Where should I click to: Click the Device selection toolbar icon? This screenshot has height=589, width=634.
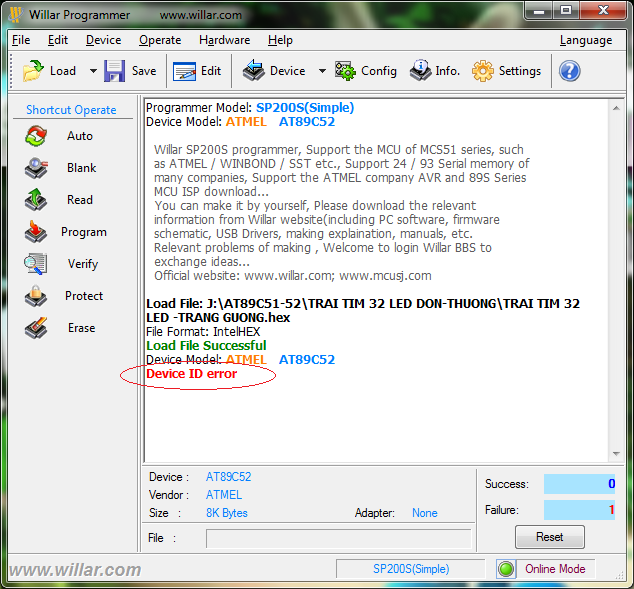click(254, 70)
